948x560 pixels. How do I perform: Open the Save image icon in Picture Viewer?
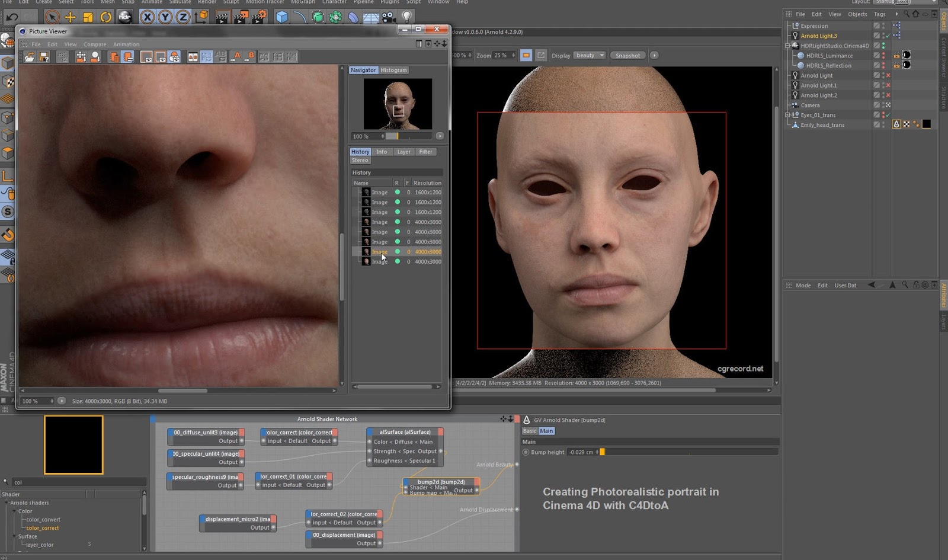[44, 57]
